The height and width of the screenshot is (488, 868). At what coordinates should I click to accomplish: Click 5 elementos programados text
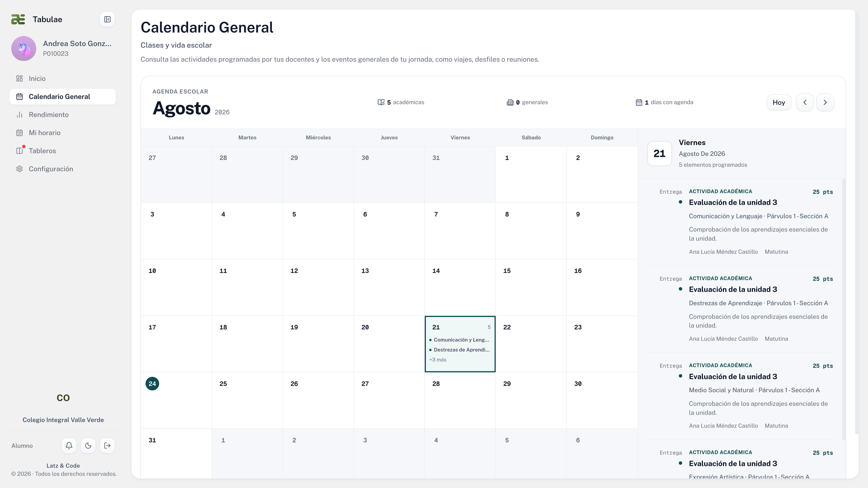tap(713, 165)
